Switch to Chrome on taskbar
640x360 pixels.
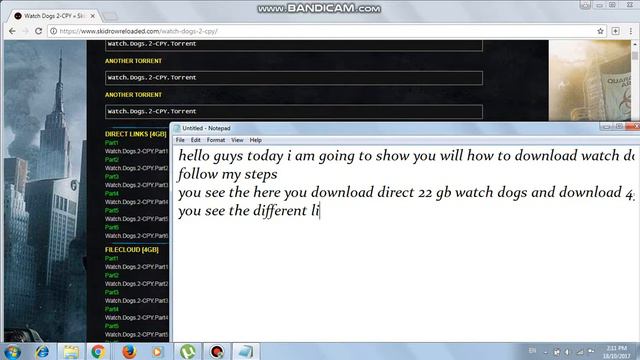tap(98, 351)
